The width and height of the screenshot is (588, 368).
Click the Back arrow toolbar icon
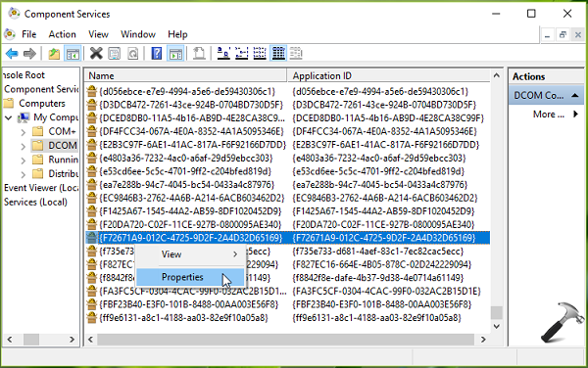coord(12,54)
